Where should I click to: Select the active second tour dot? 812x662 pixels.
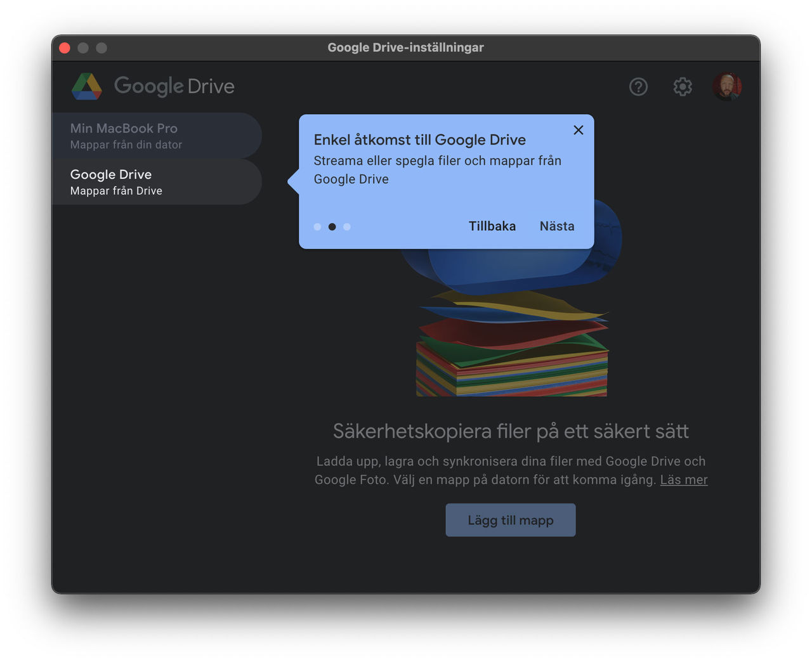click(x=332, y=227)
